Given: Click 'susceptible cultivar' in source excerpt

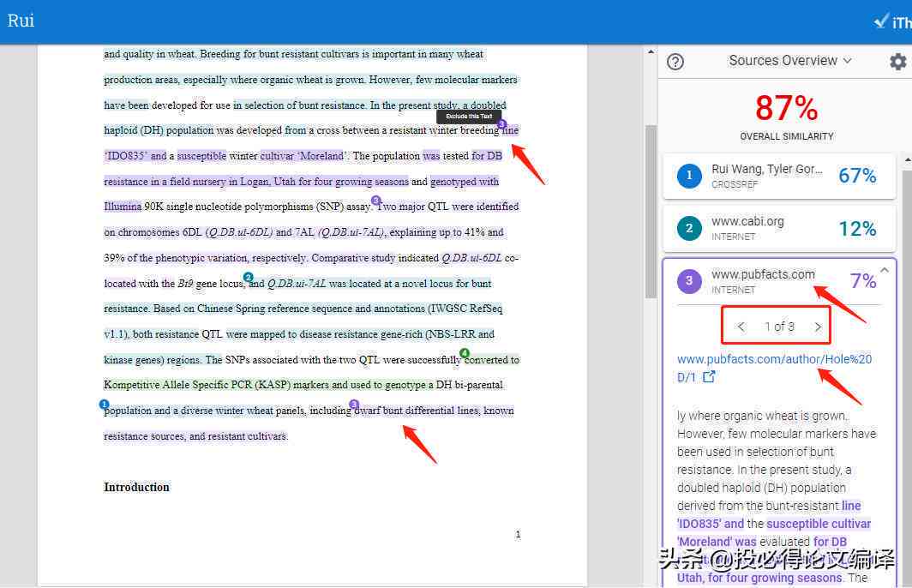Looking at the screenshot, I should (819, 524).
